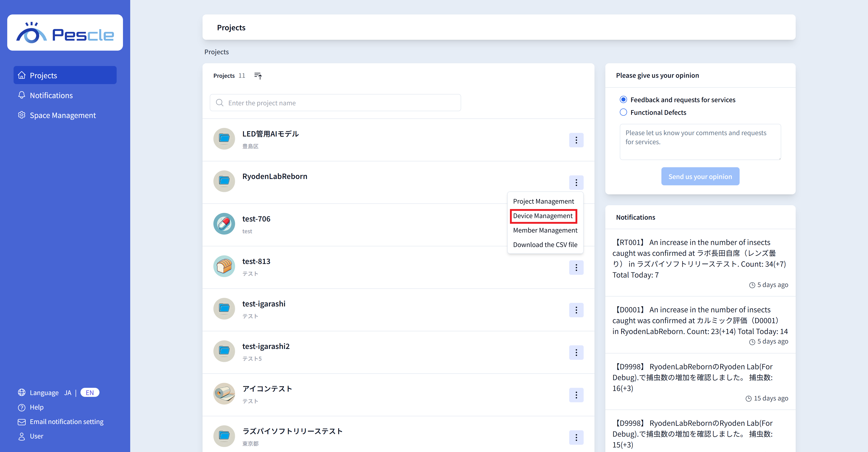Open Space Management gear item
Image resolution: width=868 pixels, height=452 pixels.
[x=63, y=115]
